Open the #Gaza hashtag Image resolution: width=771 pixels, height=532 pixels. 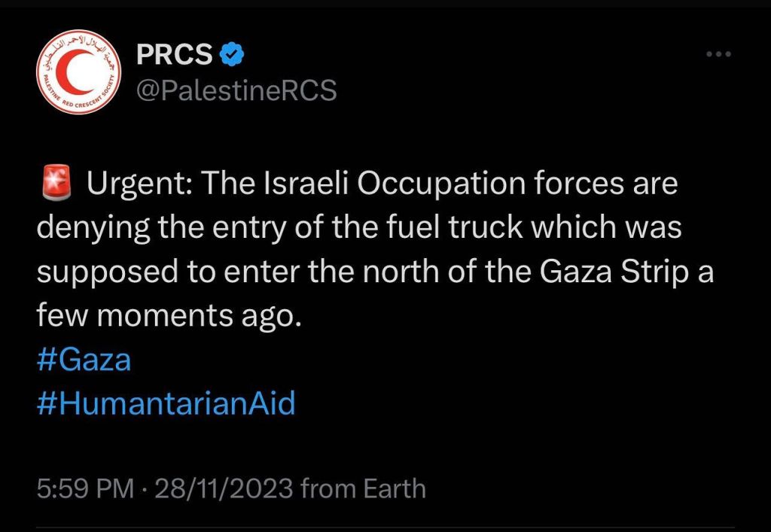coord(84,360)
